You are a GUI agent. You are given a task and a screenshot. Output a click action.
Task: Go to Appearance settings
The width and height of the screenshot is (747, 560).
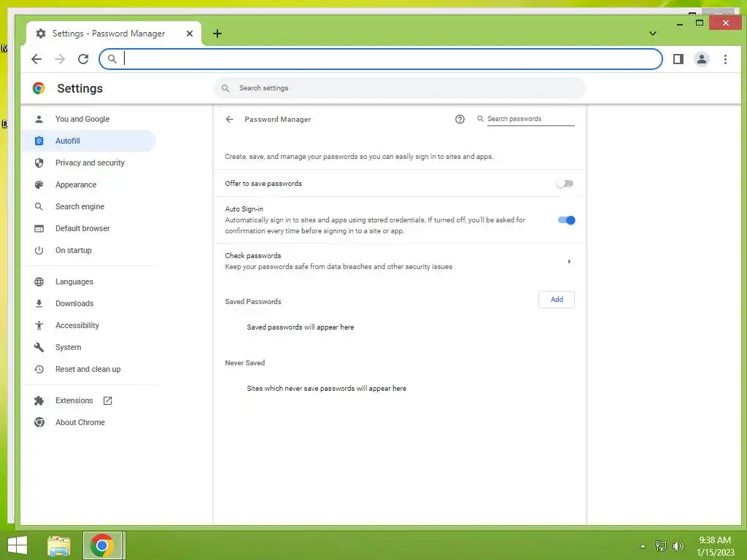(75, 184)
